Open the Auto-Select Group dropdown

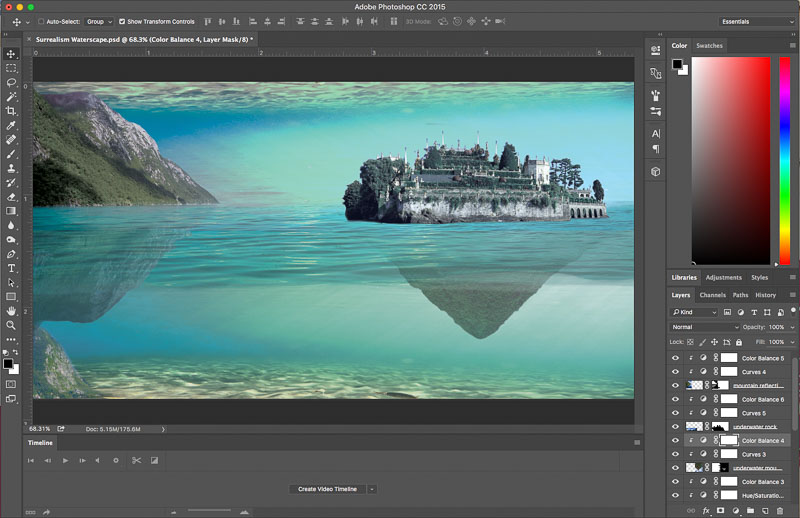[98, 21]
